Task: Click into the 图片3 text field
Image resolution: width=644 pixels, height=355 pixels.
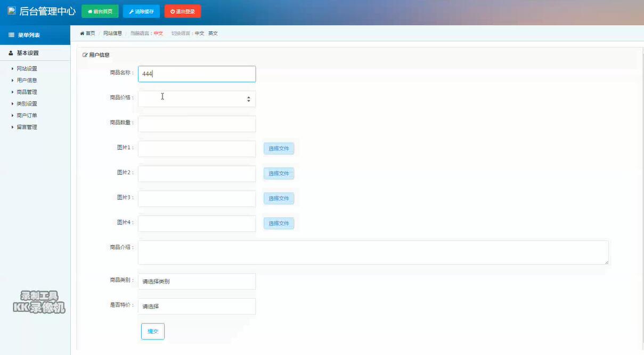Action: 197,199
